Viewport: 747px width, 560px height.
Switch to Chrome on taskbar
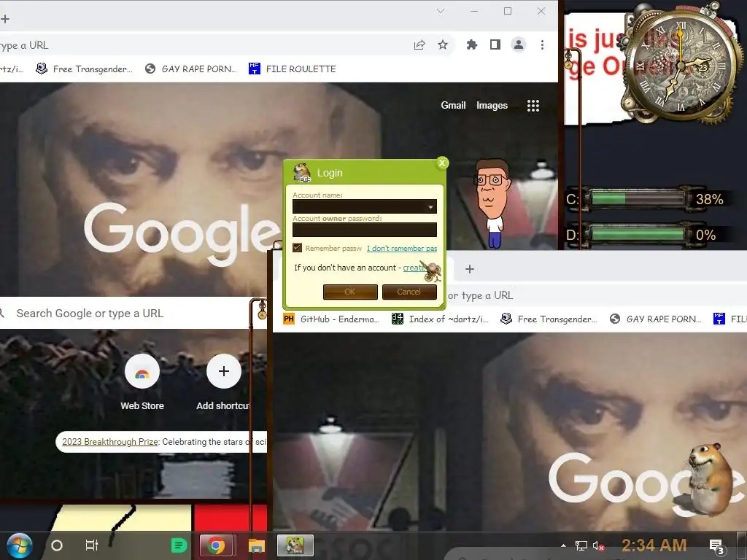216,545
